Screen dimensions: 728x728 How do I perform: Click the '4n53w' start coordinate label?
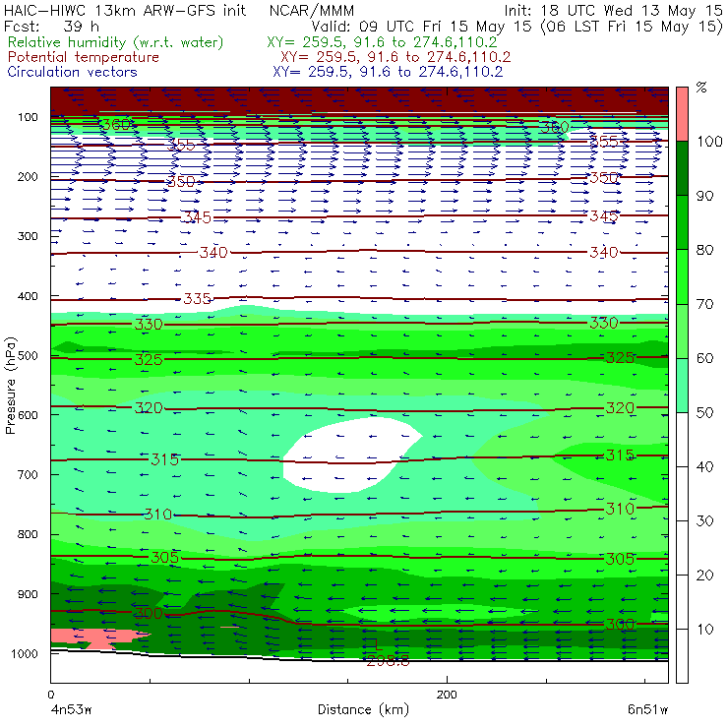(71, 710)
